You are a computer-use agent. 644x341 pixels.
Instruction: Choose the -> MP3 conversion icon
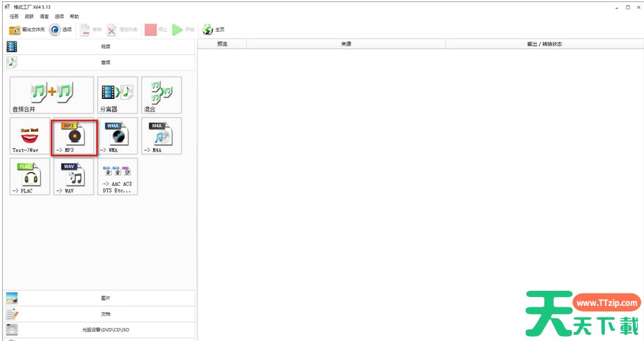click(x=74, y=137)
